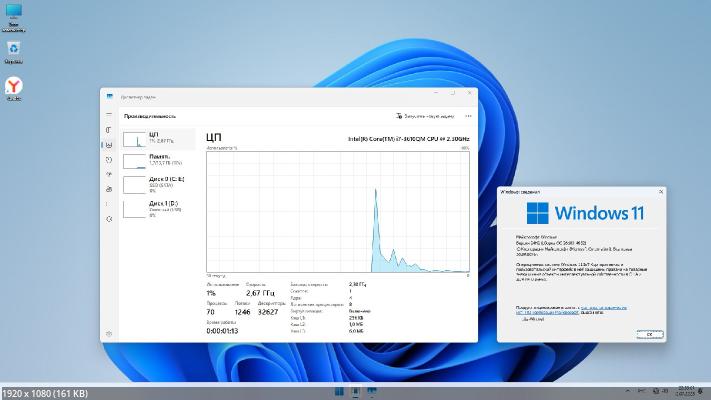Open the network and volume tray icons
711x400 pixels.
(660, 391)
